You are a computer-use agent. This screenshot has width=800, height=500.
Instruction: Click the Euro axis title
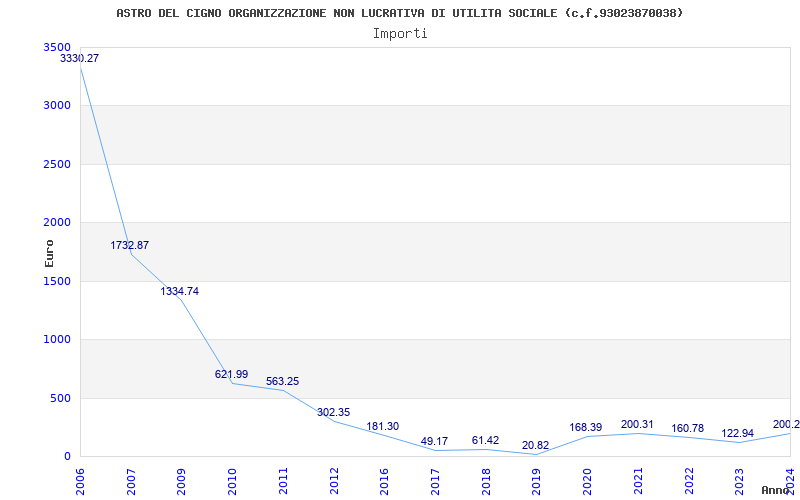coord(49,253)
